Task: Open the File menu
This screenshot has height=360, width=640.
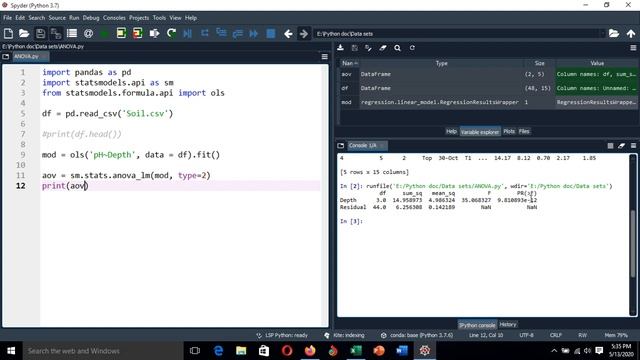Action: click(x=7, y=18)
